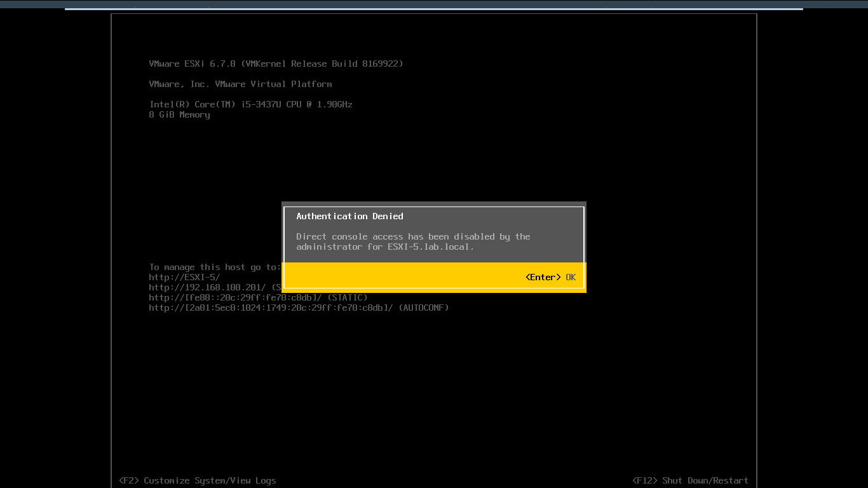Viewport: 868px width, 488px height.
Task: Click the 8 GiB Memory text
Action: [179, 114]
